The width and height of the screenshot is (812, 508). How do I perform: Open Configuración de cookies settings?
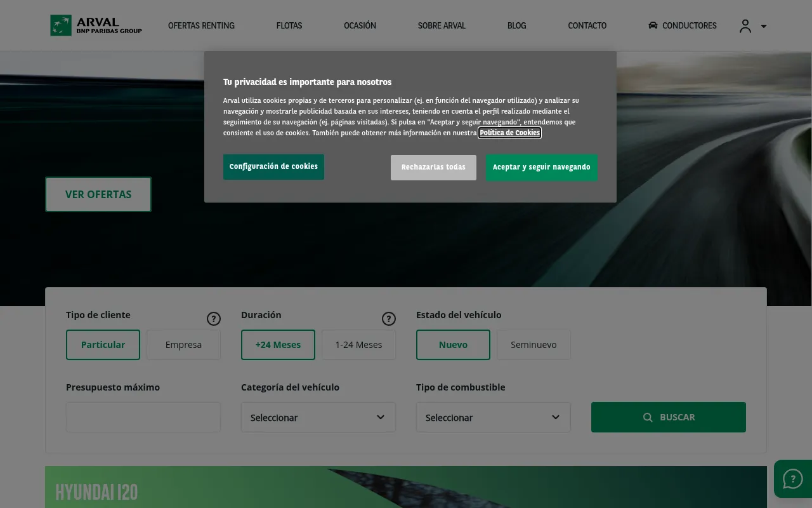point(273,167)
